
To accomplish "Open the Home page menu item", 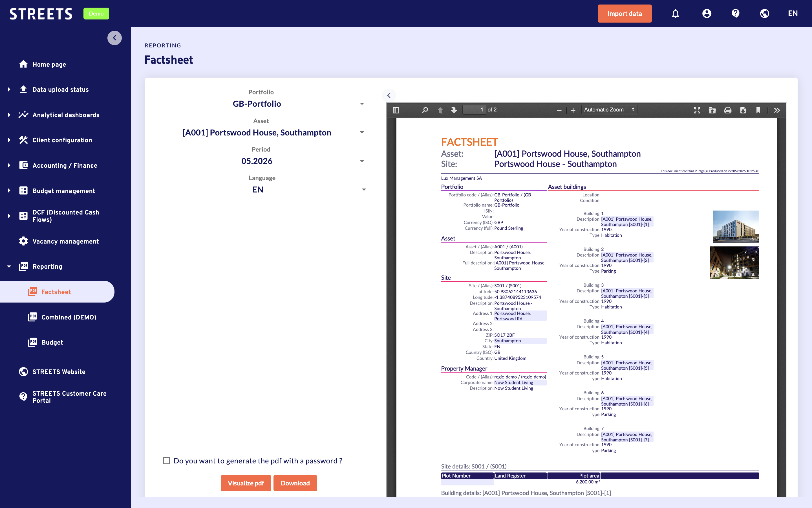I will [x=49, y=64].
